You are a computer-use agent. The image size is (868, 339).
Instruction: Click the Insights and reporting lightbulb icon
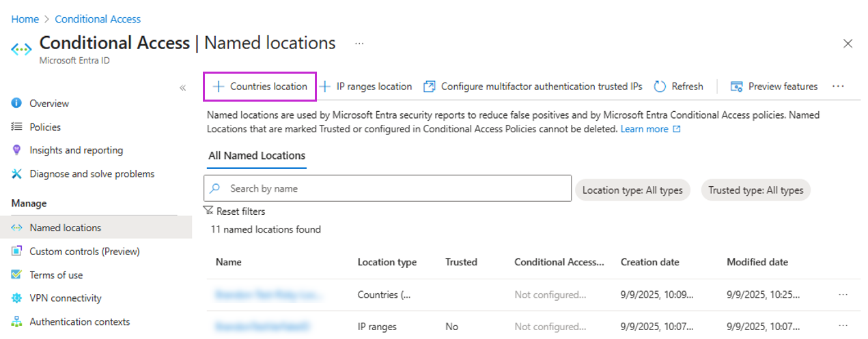(x=17, y=150)
